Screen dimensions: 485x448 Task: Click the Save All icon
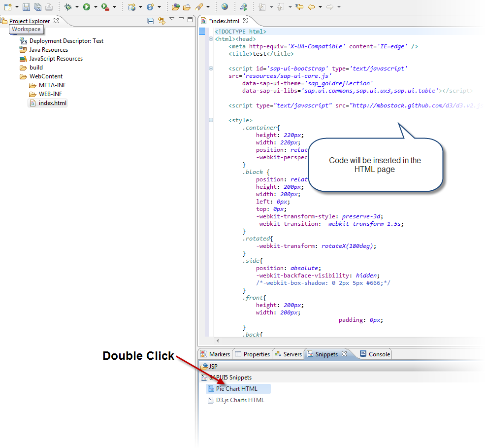pos(37,7)
